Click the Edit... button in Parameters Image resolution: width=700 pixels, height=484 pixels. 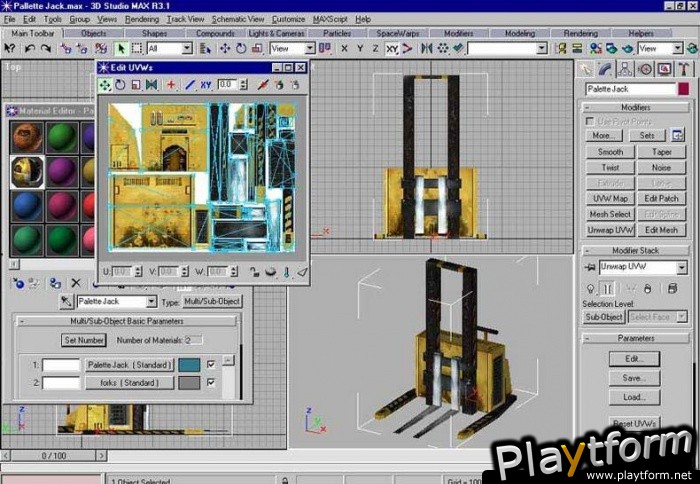click(634, 359)
